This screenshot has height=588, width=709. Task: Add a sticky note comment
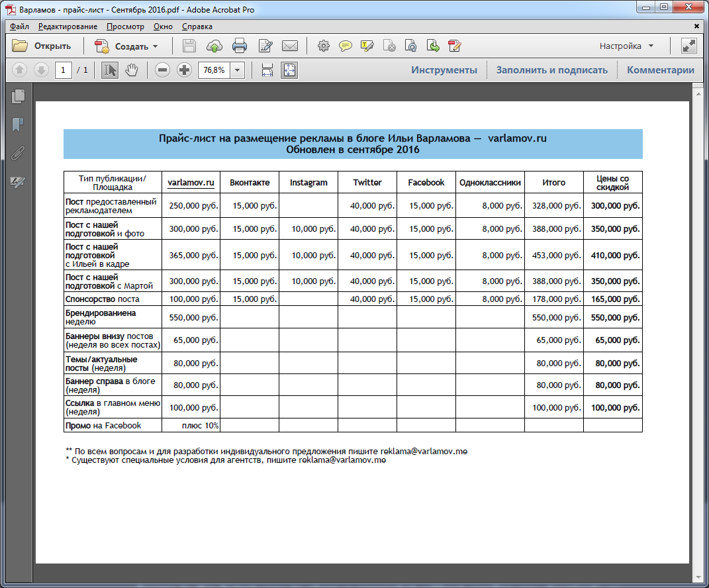(x=346, y=46)
